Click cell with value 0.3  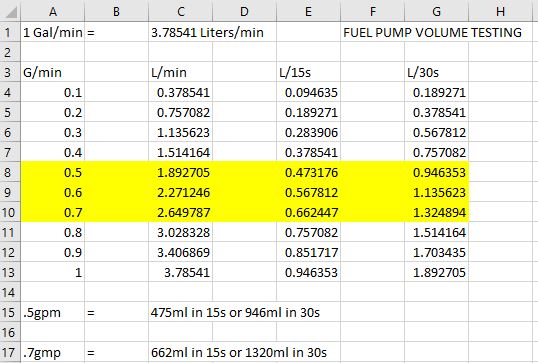pyautogui.click(x=52, y=132)
